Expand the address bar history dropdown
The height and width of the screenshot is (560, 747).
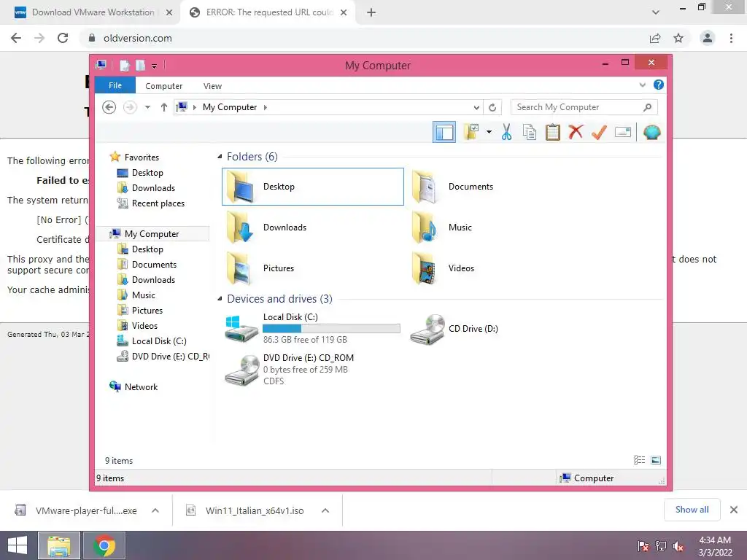(476, 107)
